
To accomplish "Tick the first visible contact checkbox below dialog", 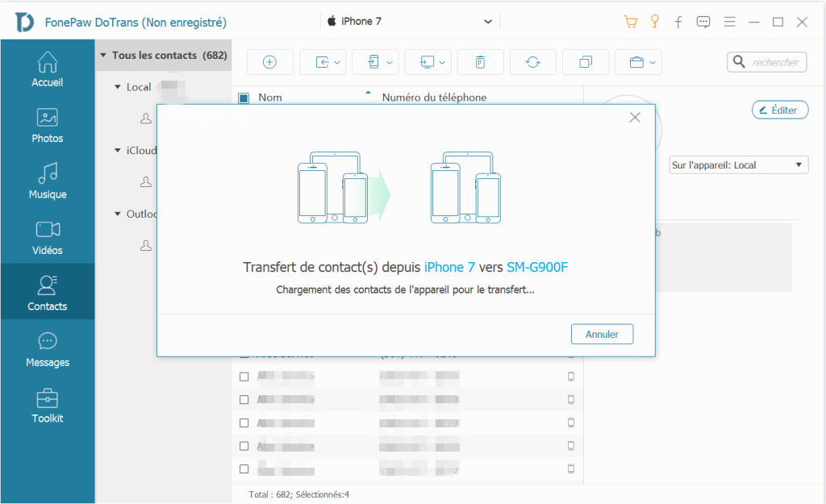I will (244, 377).
